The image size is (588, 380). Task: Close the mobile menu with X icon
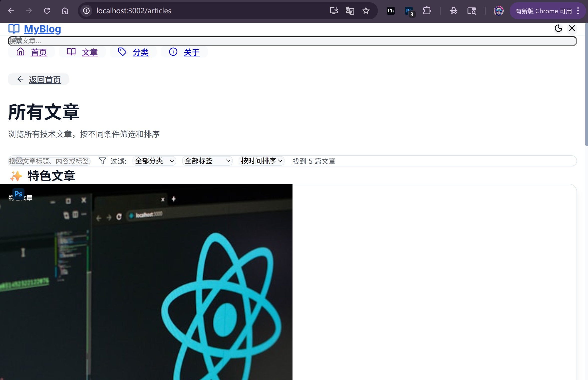(572, 28)
